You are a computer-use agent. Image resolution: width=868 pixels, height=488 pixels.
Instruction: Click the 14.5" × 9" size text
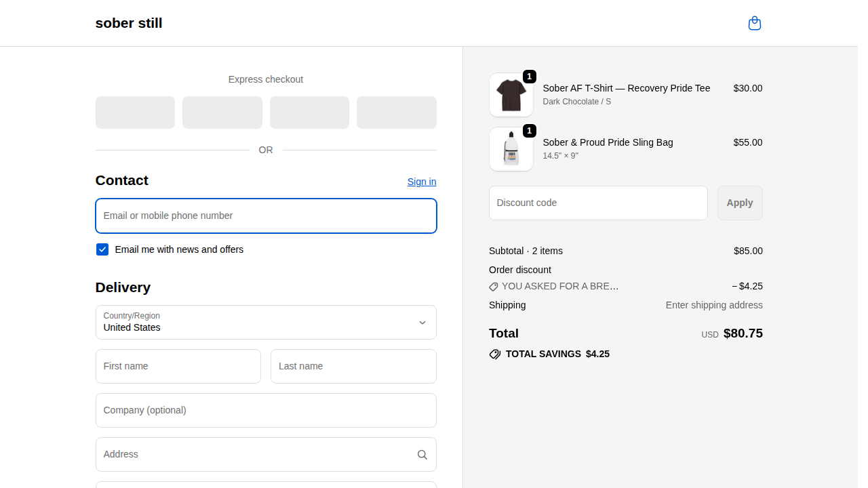[x=561, y=156]
